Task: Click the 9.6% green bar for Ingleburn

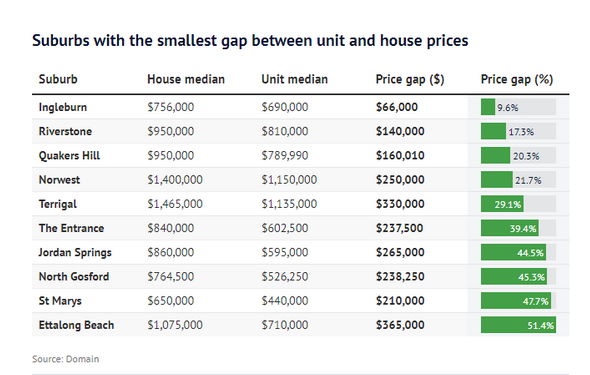Action: point(488,107)
